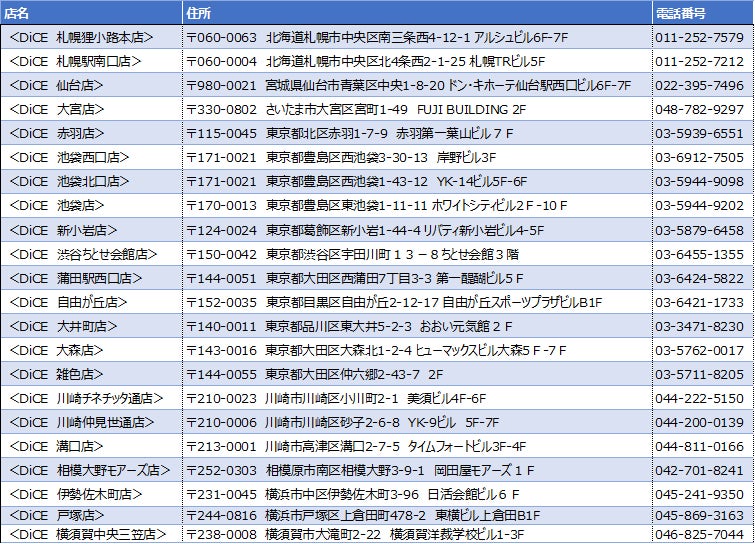Click the store name cell DiCE 溝口店

coord(91,447)
